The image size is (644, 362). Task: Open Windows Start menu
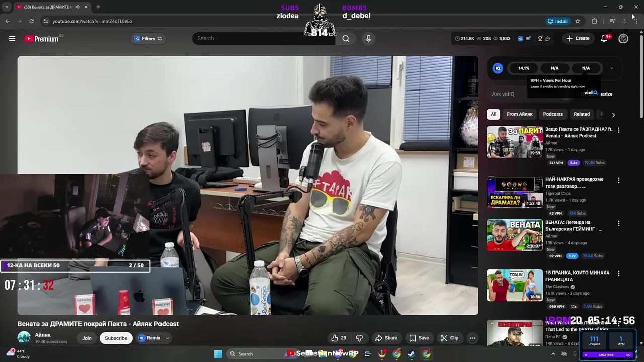tap(218, 354)
